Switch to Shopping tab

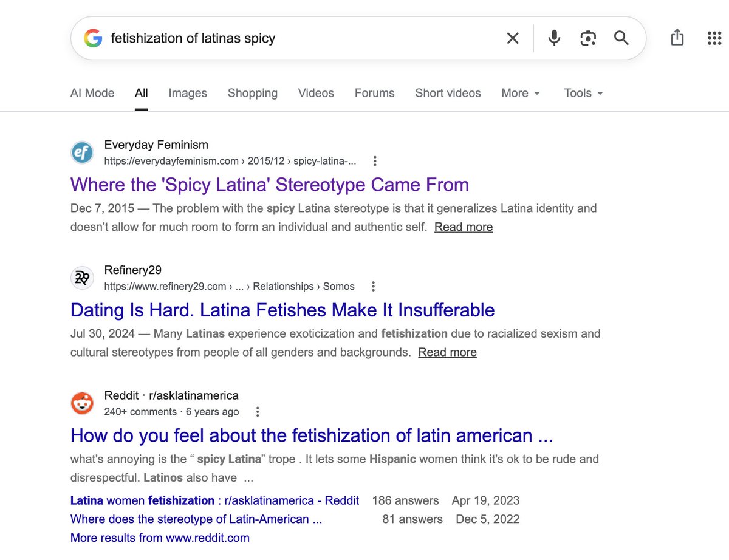(253, 93)
